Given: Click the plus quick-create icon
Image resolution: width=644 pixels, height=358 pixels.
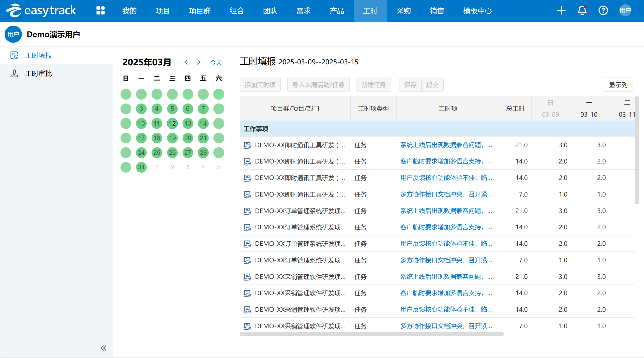Looking at the screenshot, I should [561, 11].
